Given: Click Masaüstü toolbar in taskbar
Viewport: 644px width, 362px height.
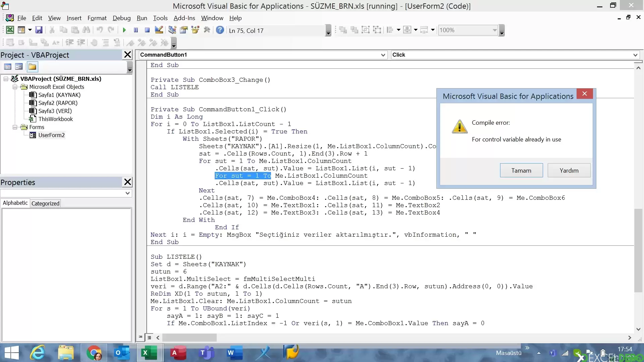Looking at the screenshot, I should pyautogui.click(x=508, y=353).
